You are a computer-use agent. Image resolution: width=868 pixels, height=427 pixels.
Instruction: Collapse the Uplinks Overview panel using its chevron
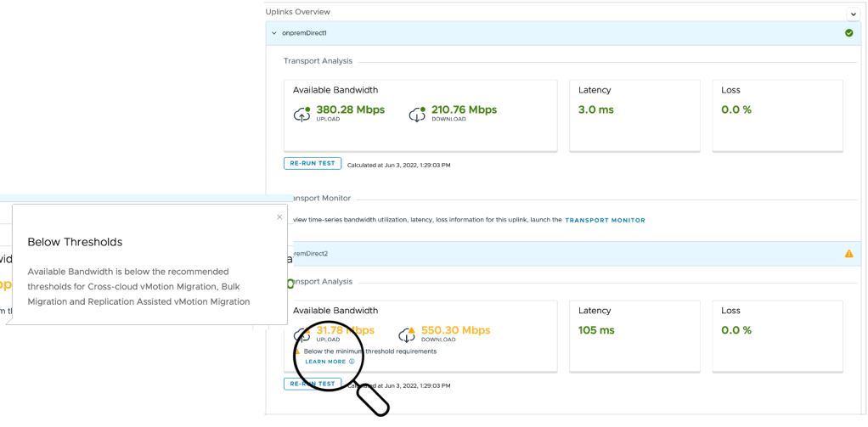(852, 14)
